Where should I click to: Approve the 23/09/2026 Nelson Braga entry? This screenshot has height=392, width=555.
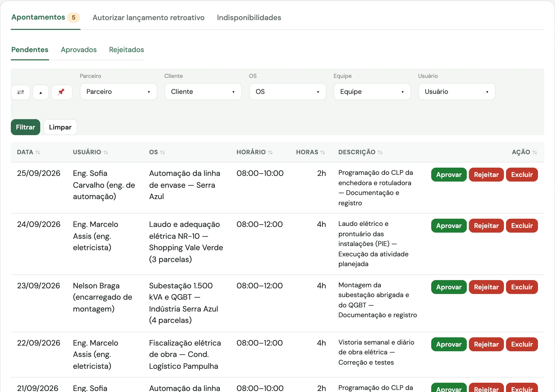(x=449, y=287)
